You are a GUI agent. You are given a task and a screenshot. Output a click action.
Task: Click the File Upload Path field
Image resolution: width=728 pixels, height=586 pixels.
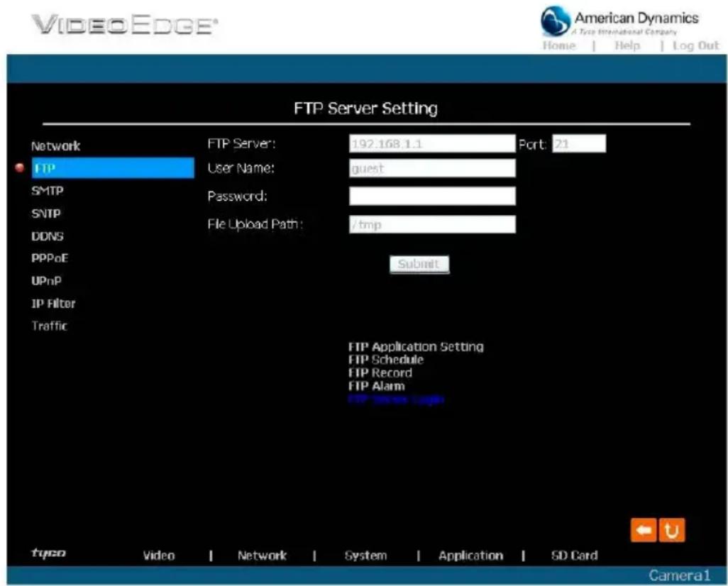tap(432, 224)
